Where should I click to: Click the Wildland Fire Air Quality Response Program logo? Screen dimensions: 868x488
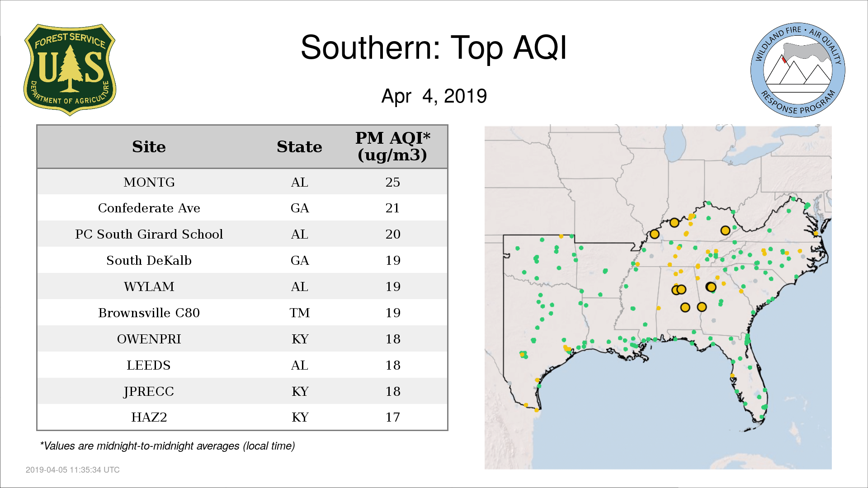click(x=797, y=70)
